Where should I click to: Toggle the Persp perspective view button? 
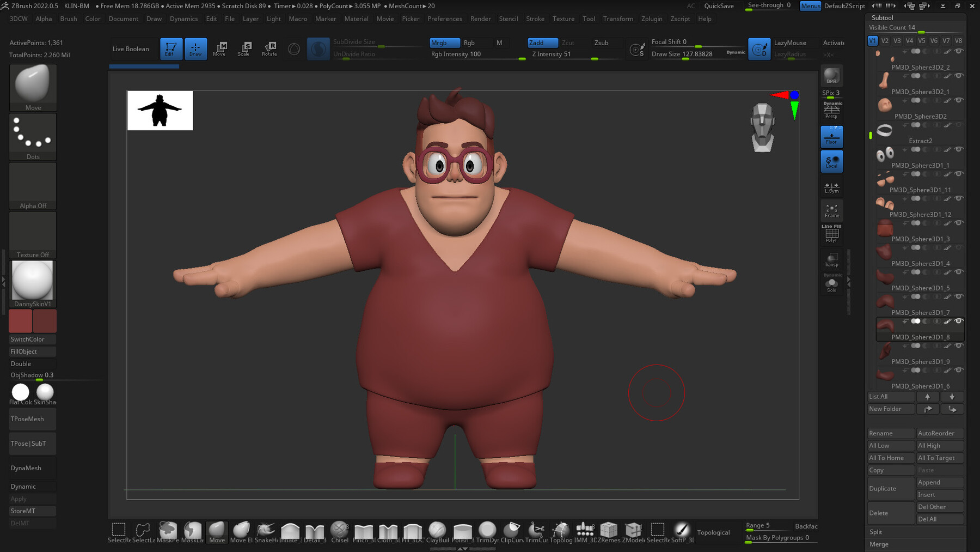[831, 111]
